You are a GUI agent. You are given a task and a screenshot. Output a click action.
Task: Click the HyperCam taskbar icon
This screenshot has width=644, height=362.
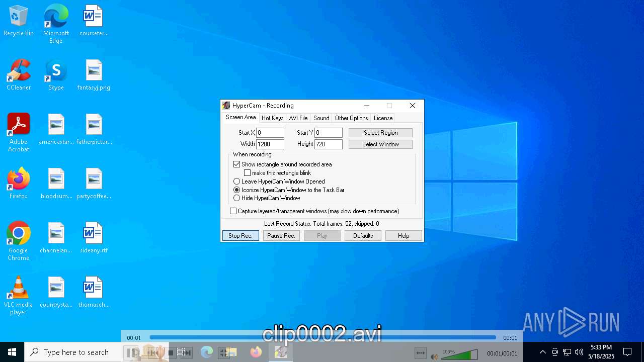281,352
